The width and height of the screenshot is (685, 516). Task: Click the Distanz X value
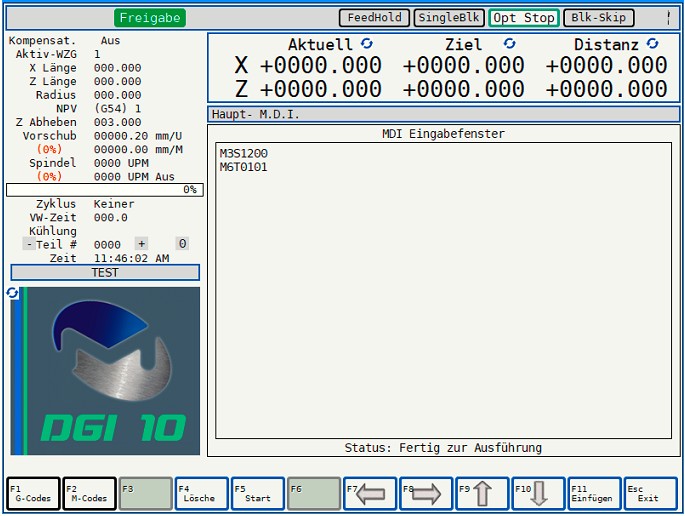[x=606, y=66]
